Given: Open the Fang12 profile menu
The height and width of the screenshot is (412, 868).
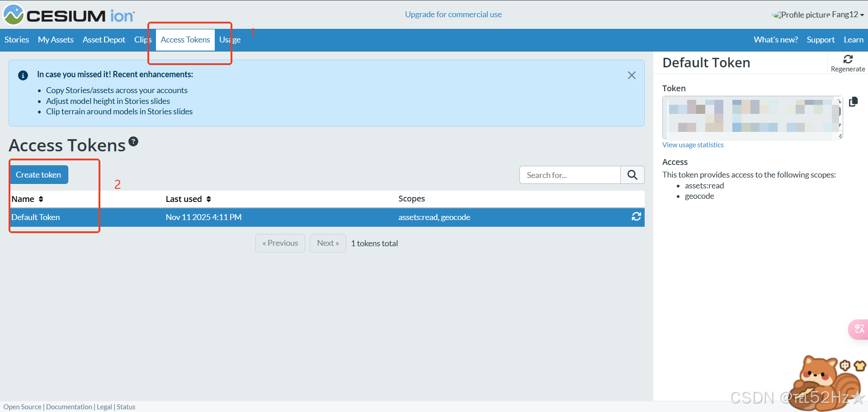Looking at the screenshot, I should click(x=817, y=14).
